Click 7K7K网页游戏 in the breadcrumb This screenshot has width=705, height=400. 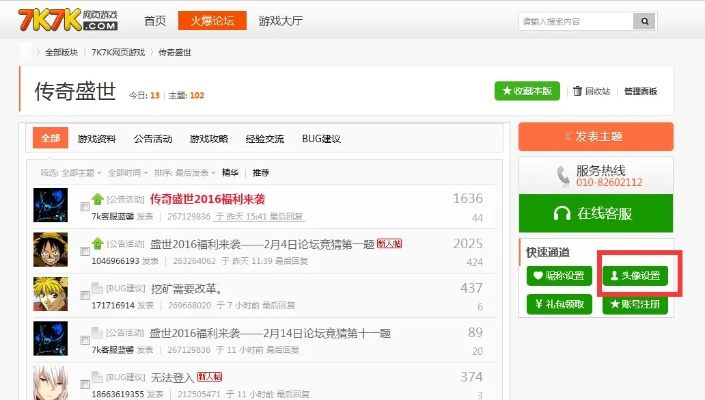pos(118,53)
